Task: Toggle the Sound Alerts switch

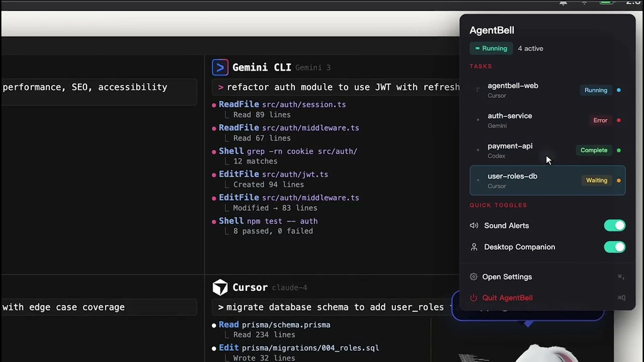Action: click(615, 226)
